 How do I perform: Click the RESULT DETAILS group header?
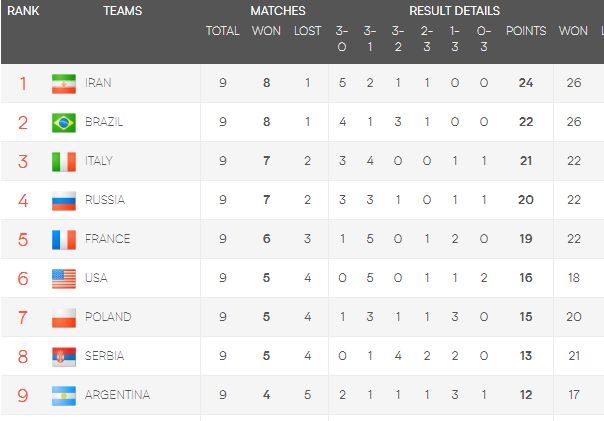tap(454, 11)
